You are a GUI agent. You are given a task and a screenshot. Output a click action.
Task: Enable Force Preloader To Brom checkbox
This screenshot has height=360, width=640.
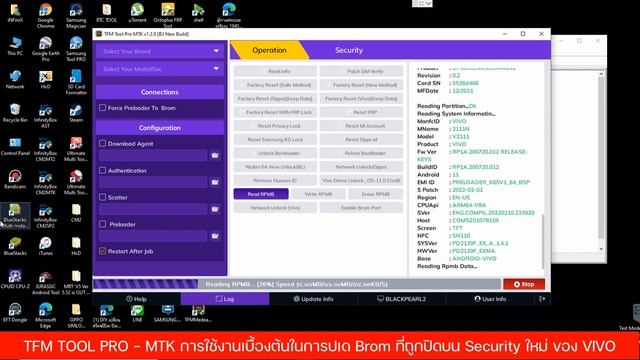(102, 108)
